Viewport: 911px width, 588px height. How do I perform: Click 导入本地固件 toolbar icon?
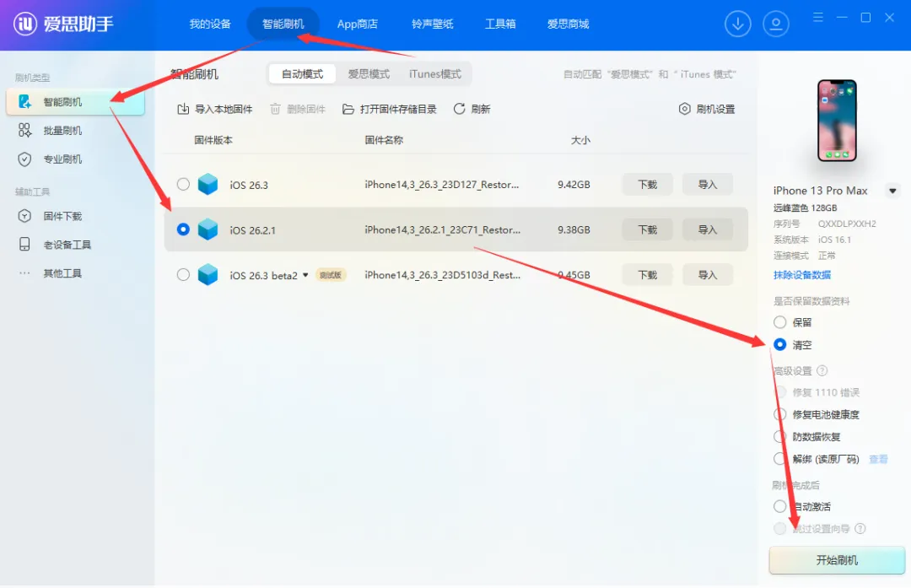coord(183,109)
